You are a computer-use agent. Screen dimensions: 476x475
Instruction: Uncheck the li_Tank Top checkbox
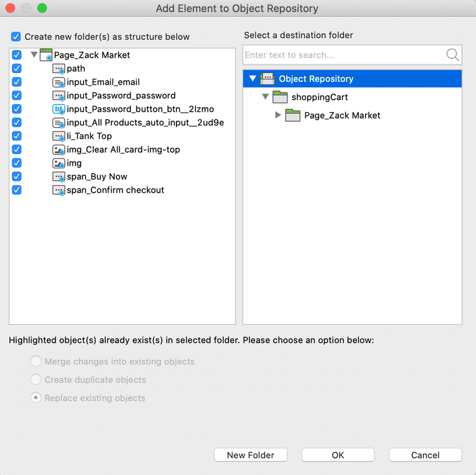(x=17, y=136)
